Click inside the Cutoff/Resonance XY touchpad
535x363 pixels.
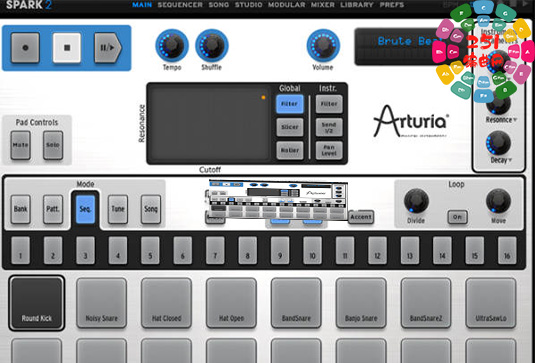pyautogui.click(x=210, y=124)
